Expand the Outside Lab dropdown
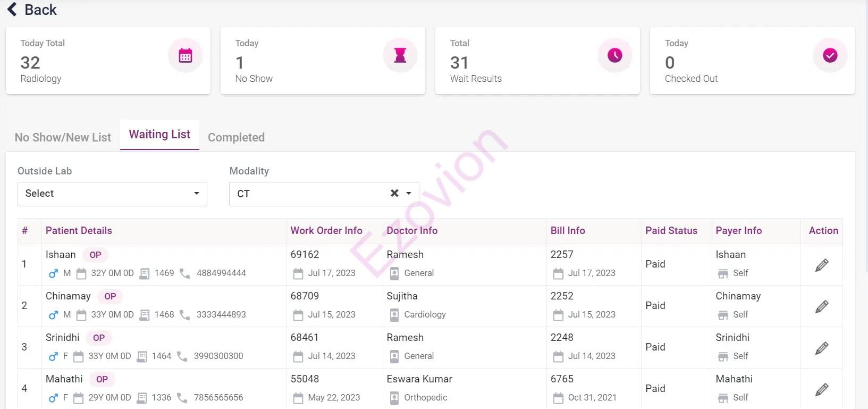Screen dimensions: 868x409 197,194
